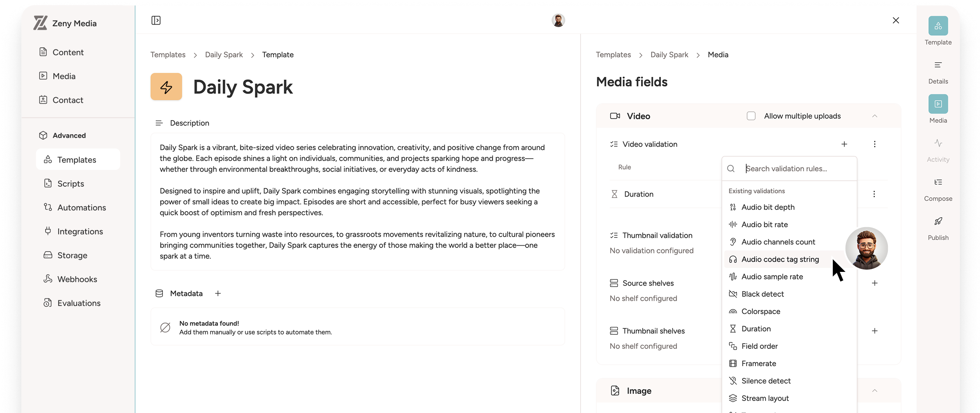The height and width of the screenshot is (413, 980).
Task: Add a Thumbnail shelves entry
Action: [x=874, y=331]
